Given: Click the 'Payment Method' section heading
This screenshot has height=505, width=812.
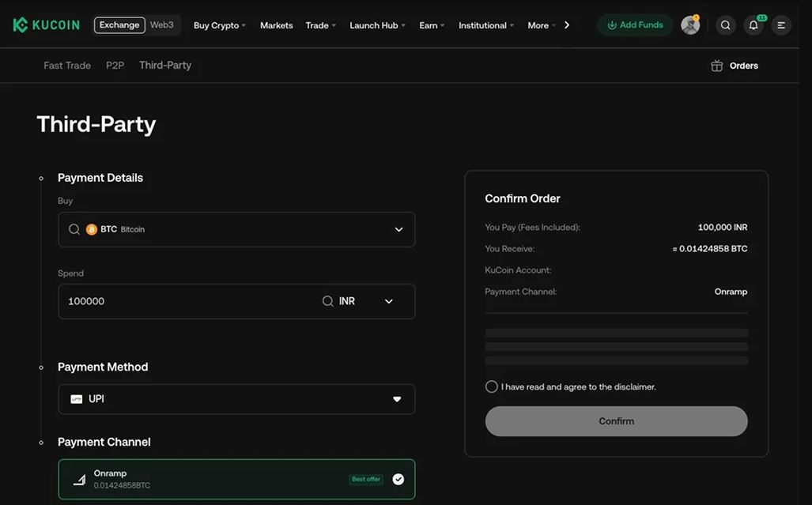Looking at the screenshot, I should (103, 367).
